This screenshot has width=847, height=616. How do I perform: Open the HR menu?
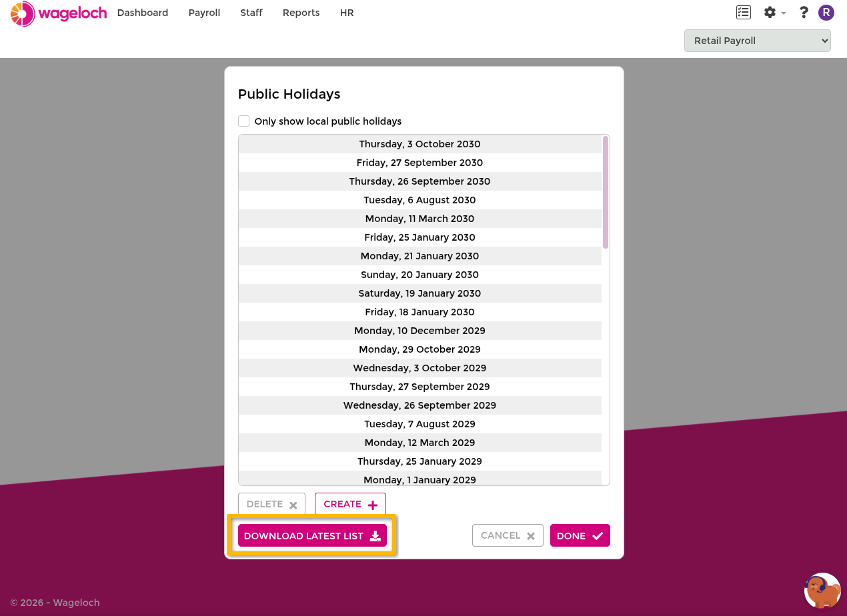click(347, 13)
